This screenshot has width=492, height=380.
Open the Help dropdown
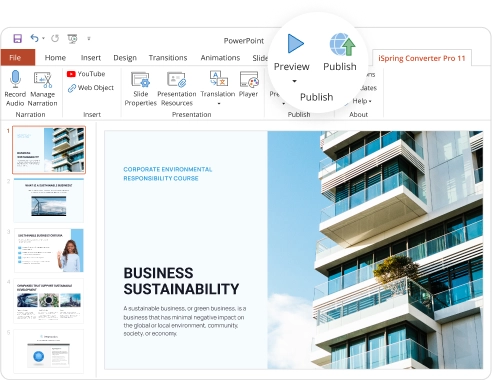coord(362,101)
